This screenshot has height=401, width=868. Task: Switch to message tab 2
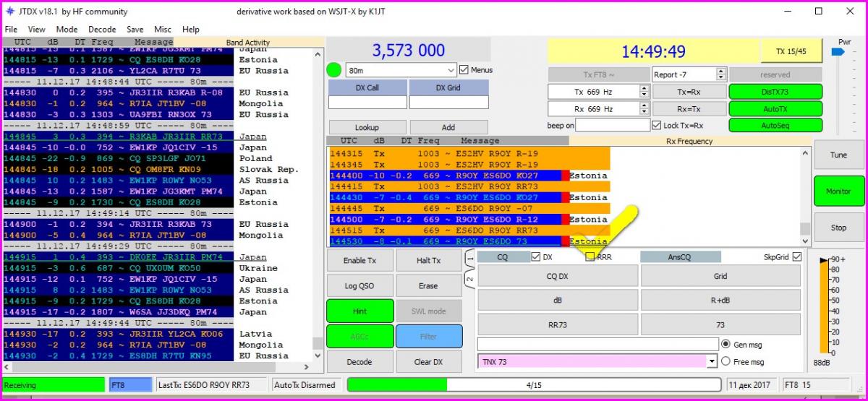point(469,280)
